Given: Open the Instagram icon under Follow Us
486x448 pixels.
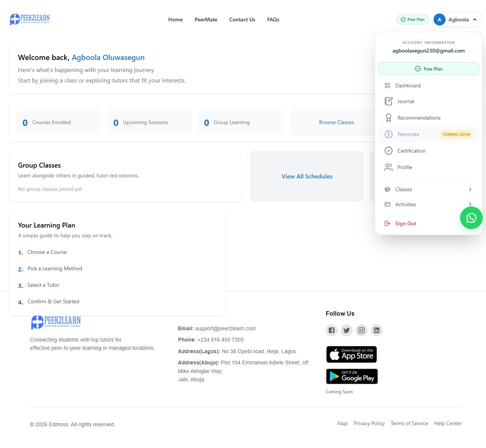Looking at the screenshot, I should 362,330.
